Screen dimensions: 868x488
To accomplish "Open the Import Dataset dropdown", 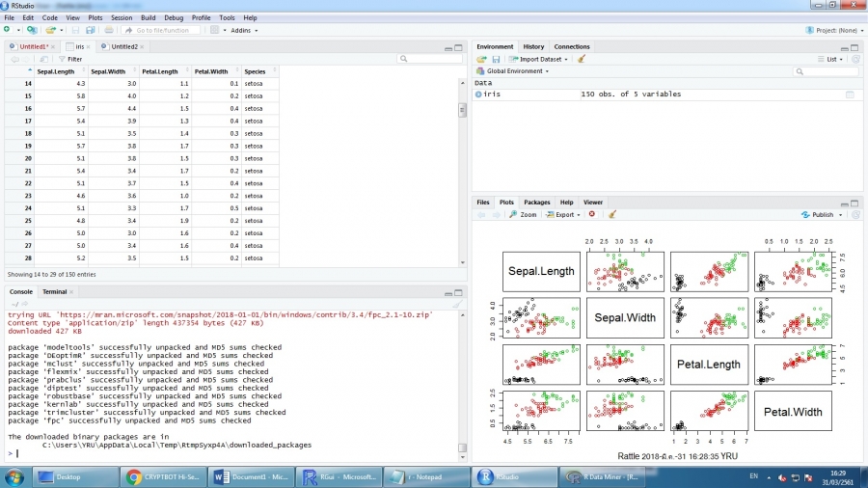I will (538, 59).
